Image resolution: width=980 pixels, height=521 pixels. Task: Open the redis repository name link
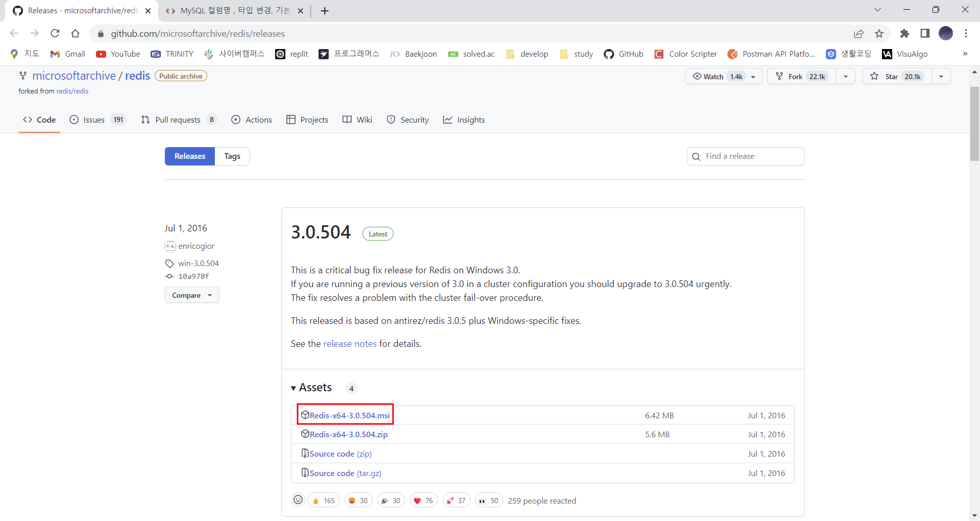click(138, 76)
